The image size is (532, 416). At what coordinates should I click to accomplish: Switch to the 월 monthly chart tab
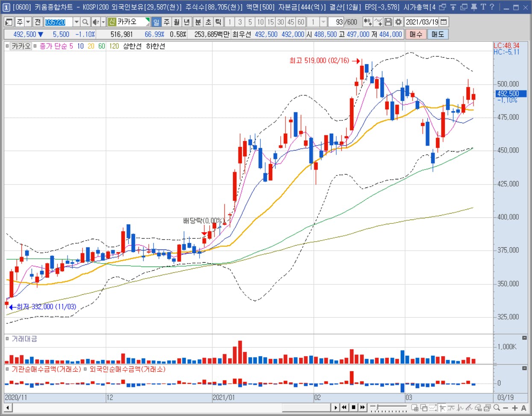176,22
